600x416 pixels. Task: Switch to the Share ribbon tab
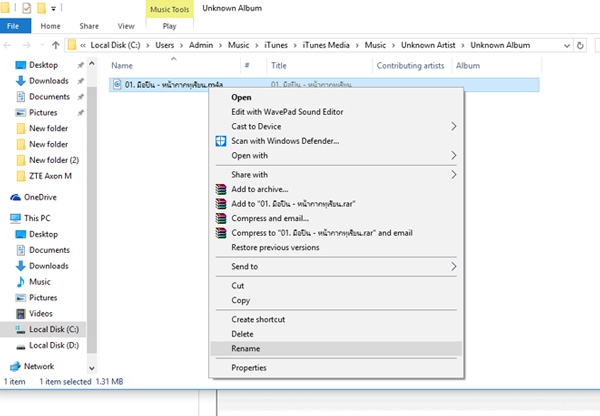click(x=89, y=26)
